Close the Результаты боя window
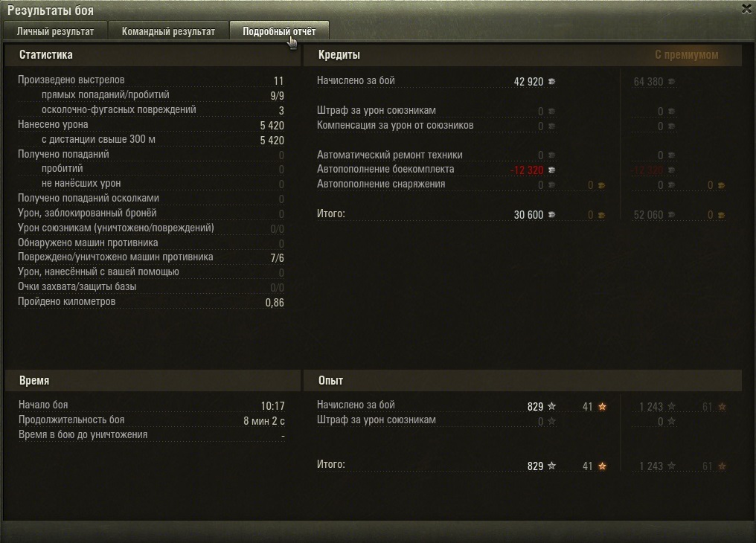The image size is (756, 543). tap(747, 9)
